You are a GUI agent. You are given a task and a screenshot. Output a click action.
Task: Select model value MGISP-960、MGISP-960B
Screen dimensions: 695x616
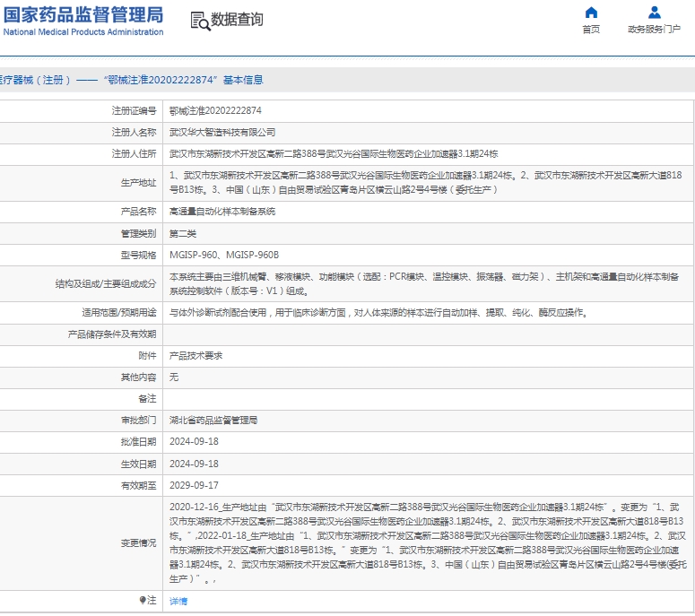tap(224, 256)
